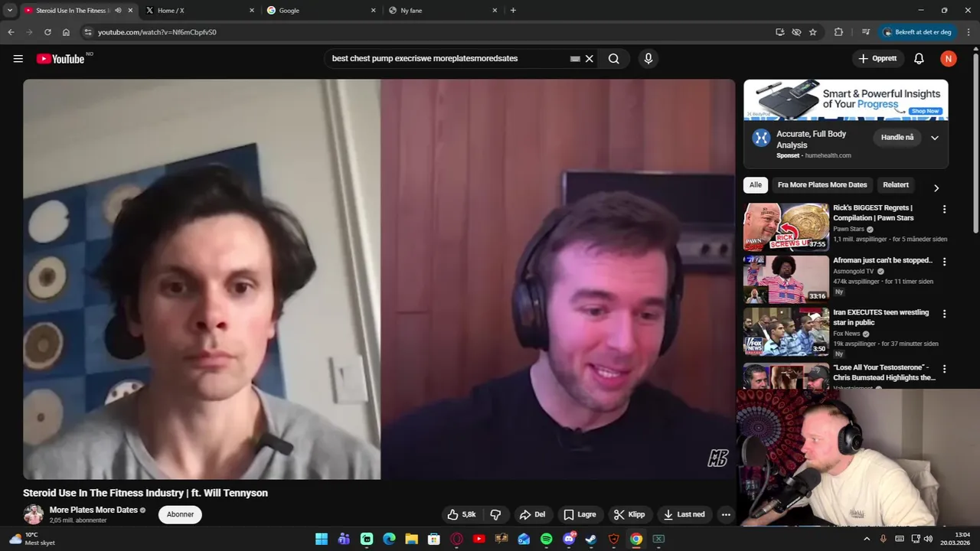Open Rick's BIGGEST Regrets thumbnail

(x=786, y=227)
